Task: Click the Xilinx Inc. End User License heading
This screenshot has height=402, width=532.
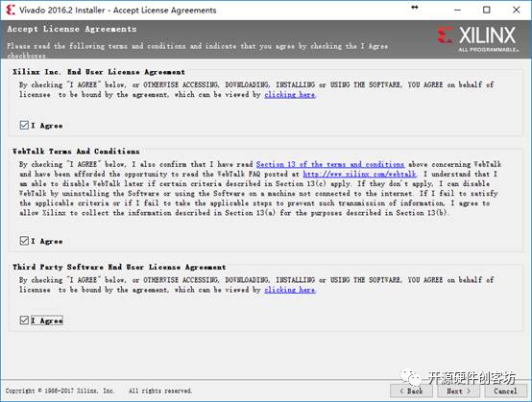Action: click(x=99, y=72)
